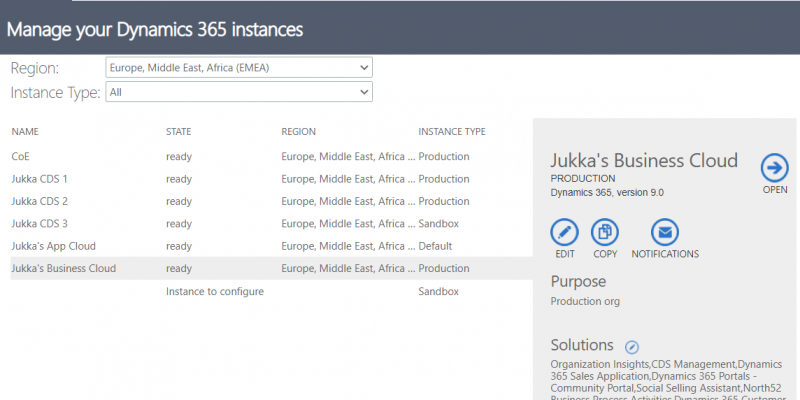Sort by the STATE column header
The image size is (800, 400).
[179, 132]
